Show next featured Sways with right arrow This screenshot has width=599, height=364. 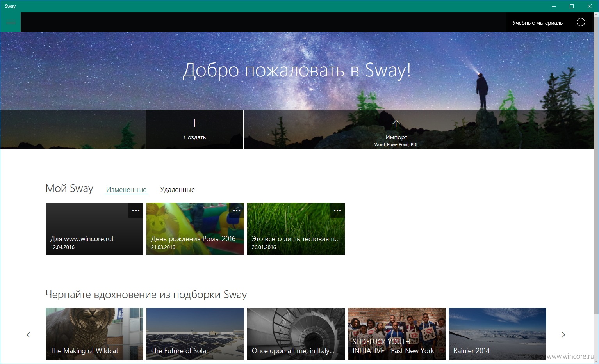563,335
